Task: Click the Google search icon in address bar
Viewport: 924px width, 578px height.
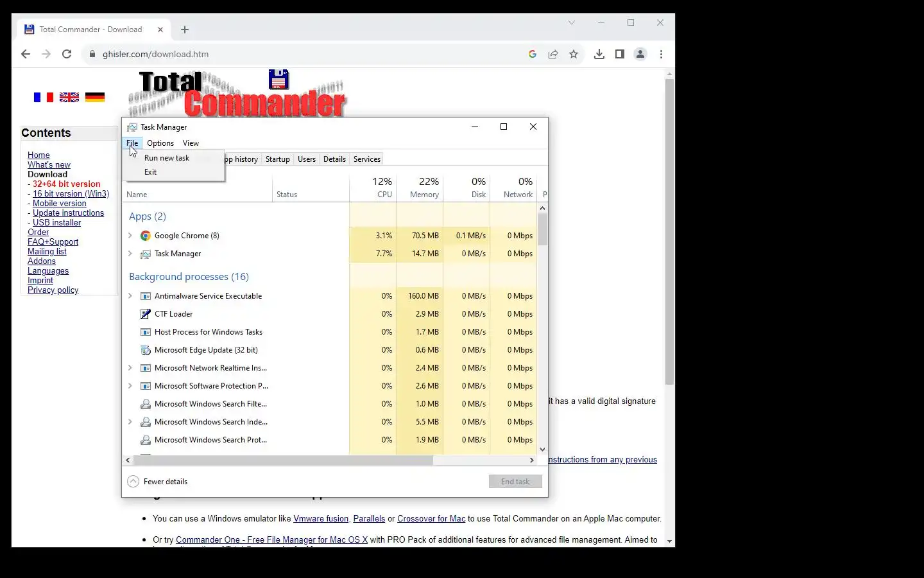Action: pos(533,54)
